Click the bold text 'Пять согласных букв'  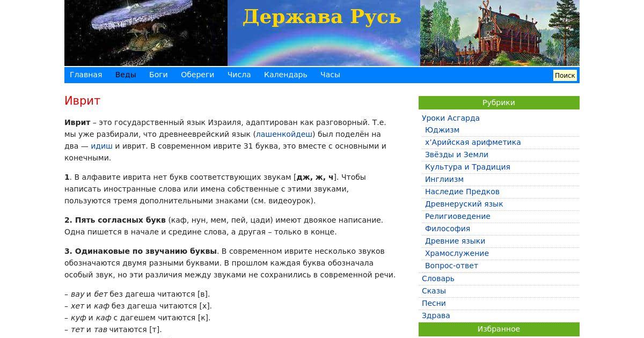pos(120,220)
